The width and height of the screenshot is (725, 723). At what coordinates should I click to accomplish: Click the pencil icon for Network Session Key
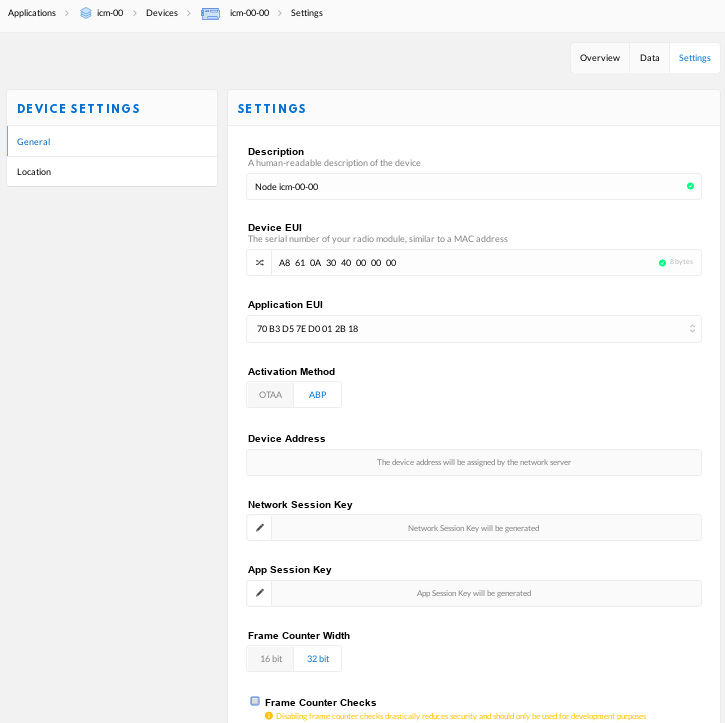pos(259,528)
